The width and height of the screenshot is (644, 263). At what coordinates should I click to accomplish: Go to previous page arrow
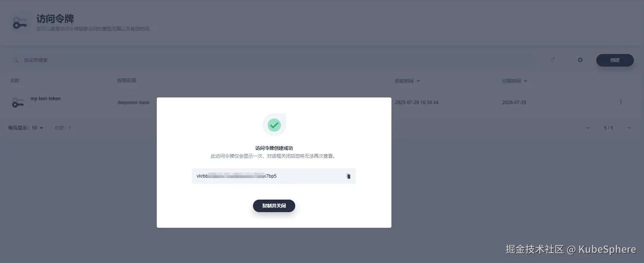point(589,128)
